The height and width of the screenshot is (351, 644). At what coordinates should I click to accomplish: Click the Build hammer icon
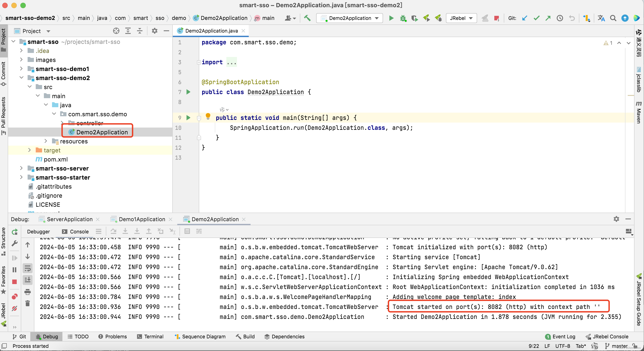[x=307, y=18]
